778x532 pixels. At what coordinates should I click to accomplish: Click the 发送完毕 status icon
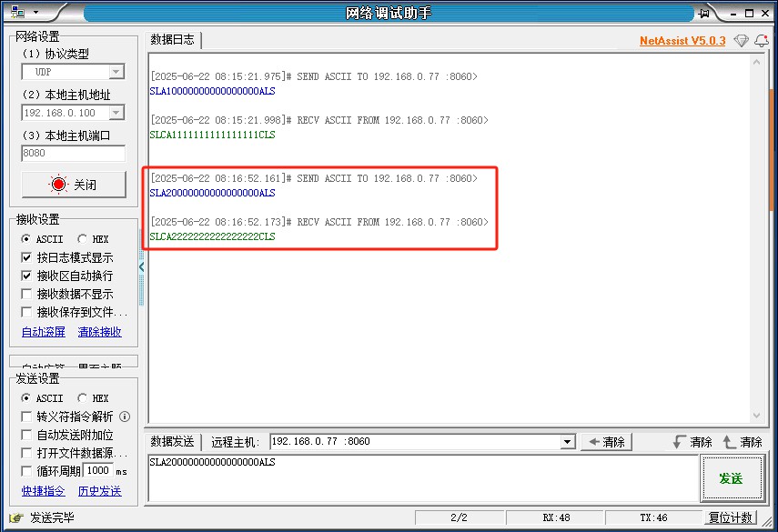(x=15, y=518)
